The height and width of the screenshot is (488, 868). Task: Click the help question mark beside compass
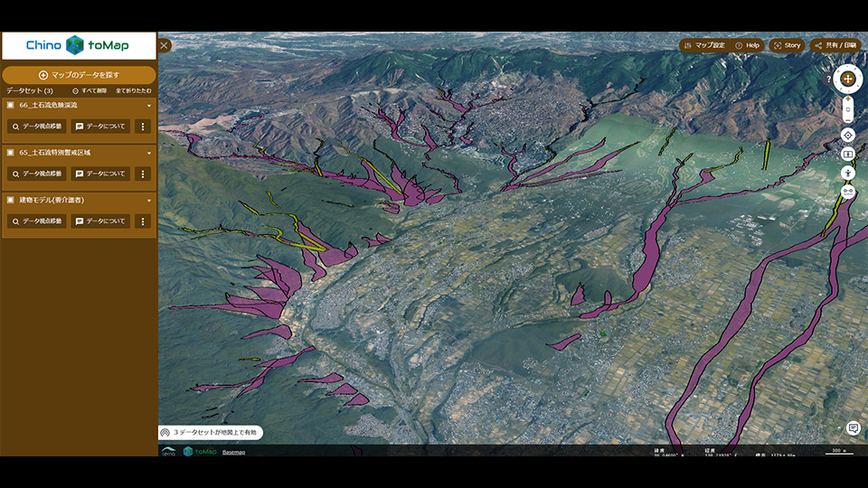coord(828,80)
